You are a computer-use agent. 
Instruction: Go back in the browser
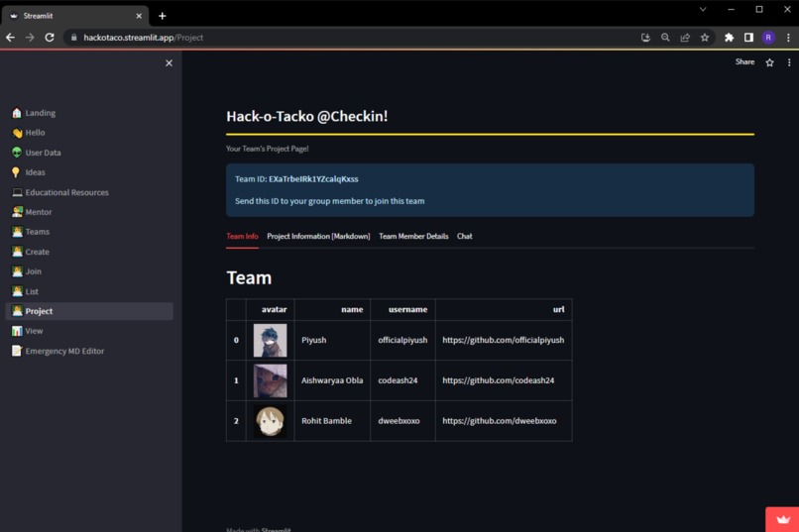pyautogui.click(x=10, y=38)
